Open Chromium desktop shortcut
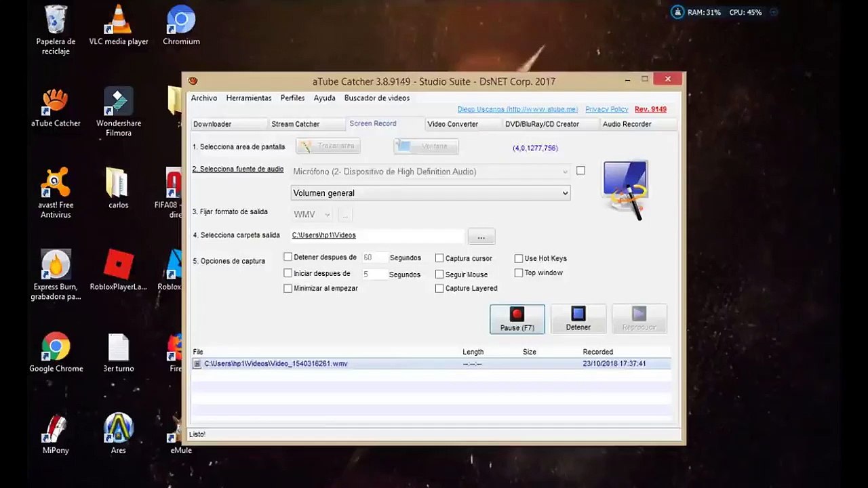This screenshot has height=488, width=868. pos(181,26)
